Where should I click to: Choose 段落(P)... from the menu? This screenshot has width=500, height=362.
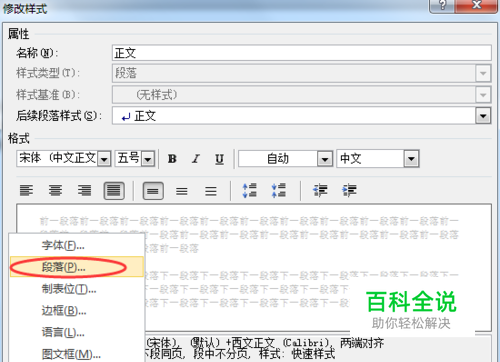[x=77, y=267]
